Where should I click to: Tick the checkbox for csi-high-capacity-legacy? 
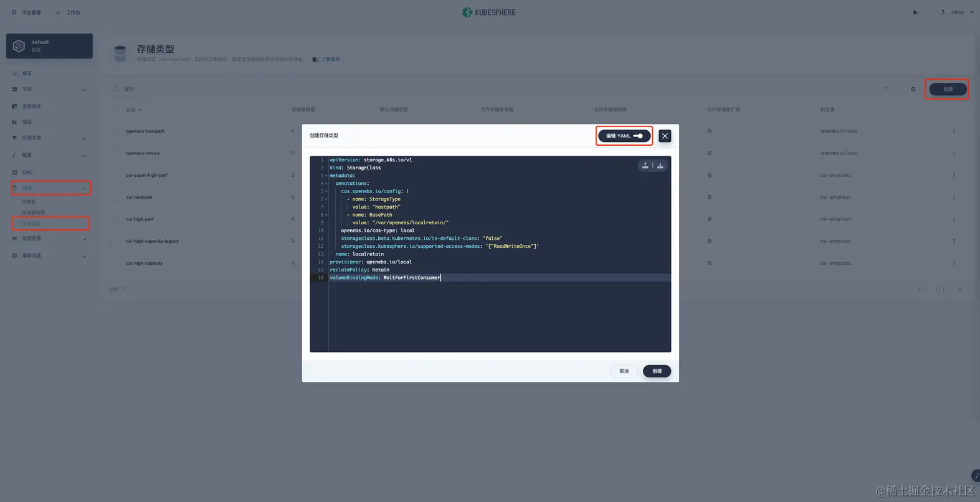pyautogui.click(x=113, y=241)
